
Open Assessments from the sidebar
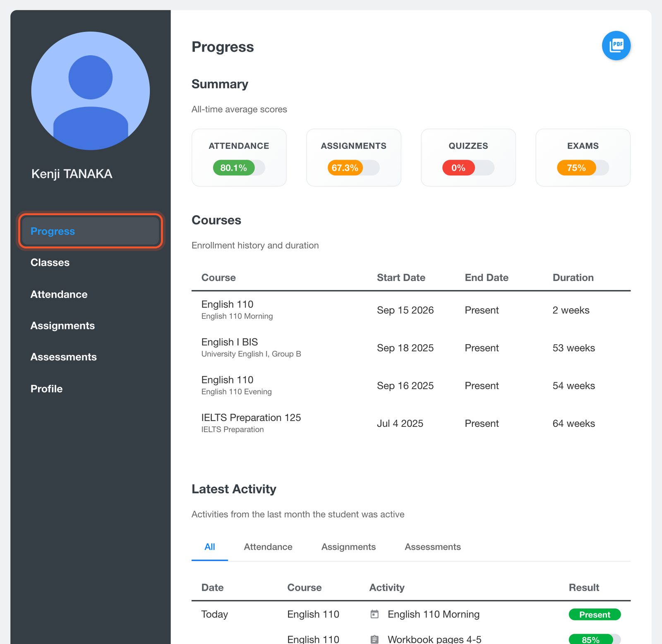pyautogui.click(x=63, y=357)
